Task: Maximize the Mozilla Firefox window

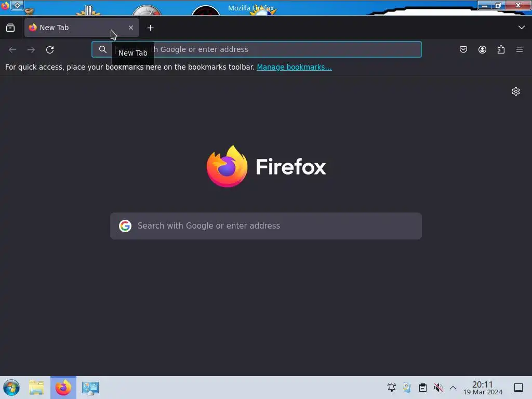Action: [x=498, y=5]
